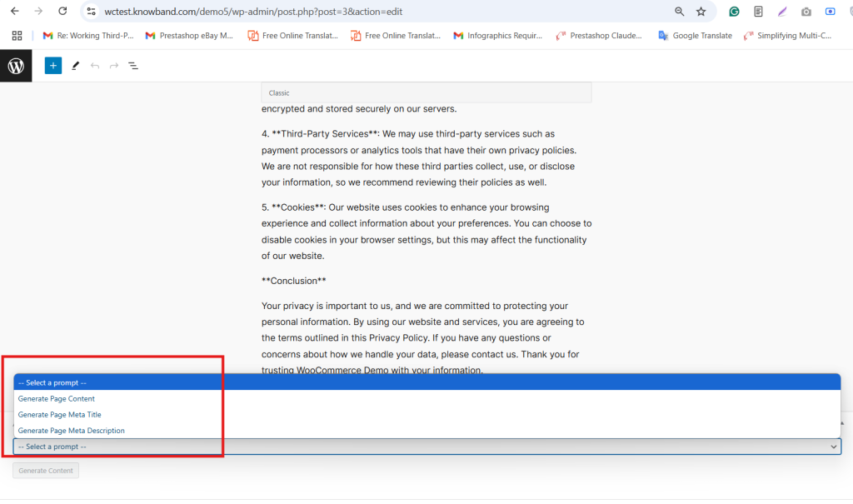Click the address bar URL

(253, 12)
